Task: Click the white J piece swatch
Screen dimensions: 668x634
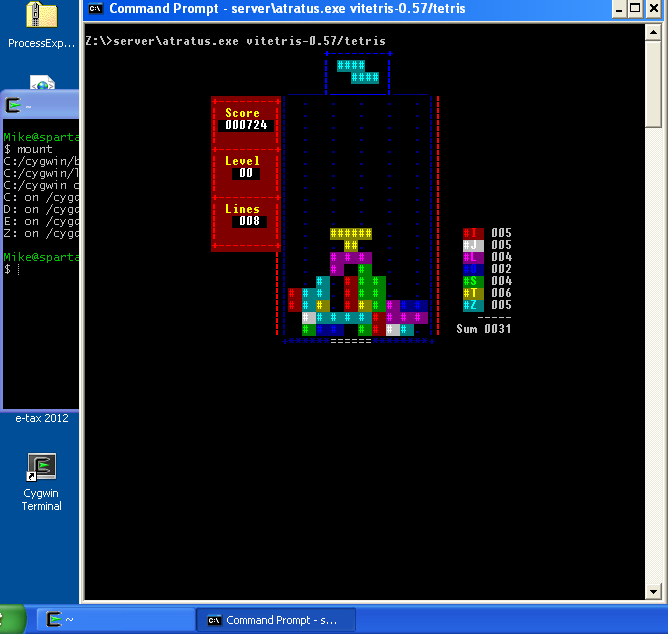Action: pos(473,245)
